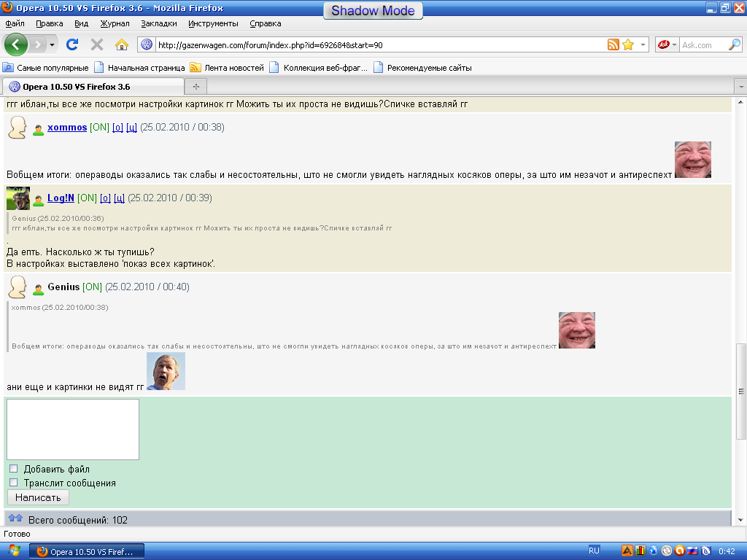Enable the Транслит сообщения checkbox
747x560 pixels.
pyautogui.click(x=14, y=483)
